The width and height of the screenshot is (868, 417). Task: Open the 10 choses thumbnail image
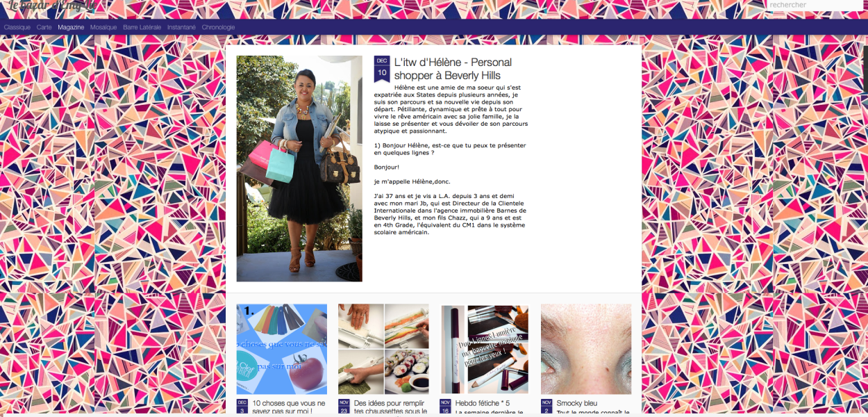tap(282, 349)
